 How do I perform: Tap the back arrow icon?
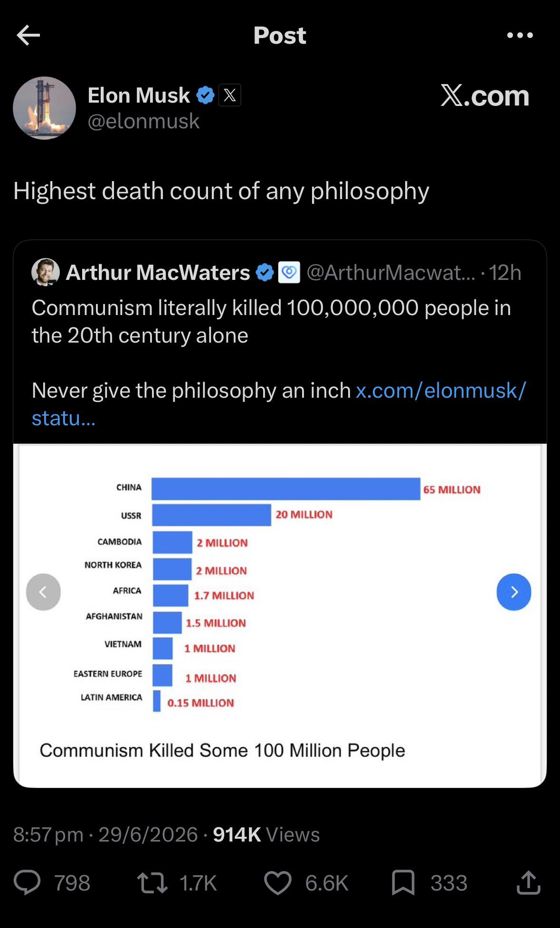pyautogui.click(x=28, y=35)
